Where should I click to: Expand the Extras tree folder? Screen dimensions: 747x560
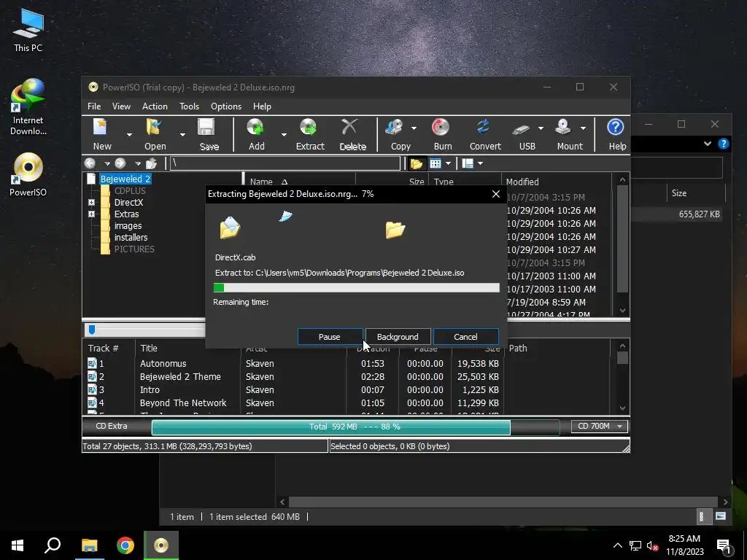pyautogui.click(x=91, y=214)
